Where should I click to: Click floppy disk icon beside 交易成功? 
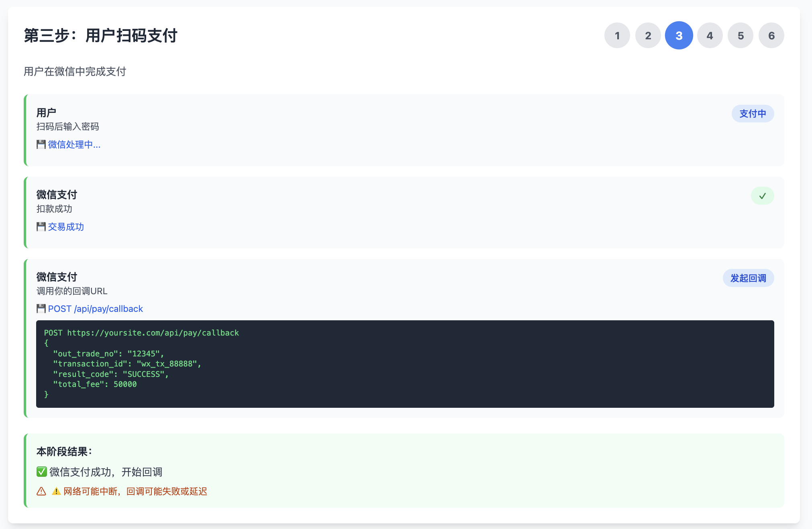[41, 227]
